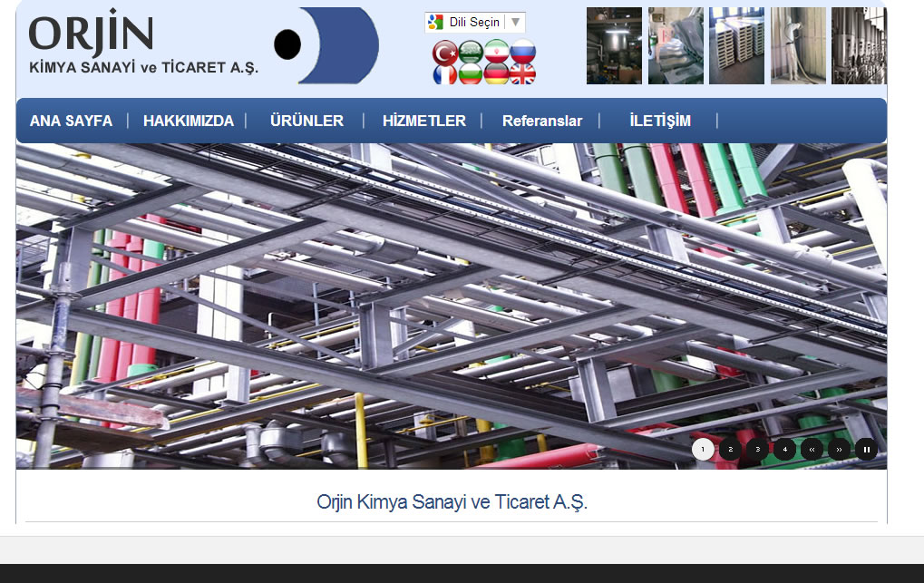The image size is (924, 583).
Task: Jump to slide 3 of the slideshow
Action: [x=757, y=449]
